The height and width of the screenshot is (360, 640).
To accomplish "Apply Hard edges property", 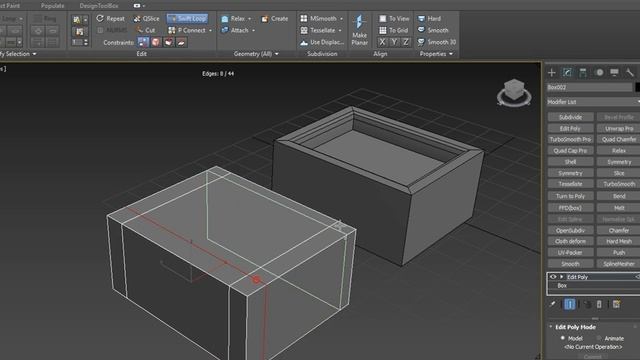I will [x=429, y=19].
